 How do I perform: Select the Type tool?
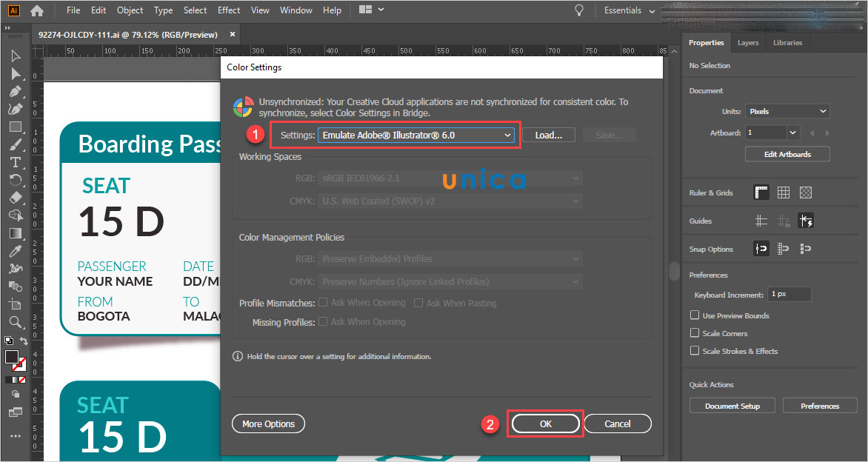[16, 162]
